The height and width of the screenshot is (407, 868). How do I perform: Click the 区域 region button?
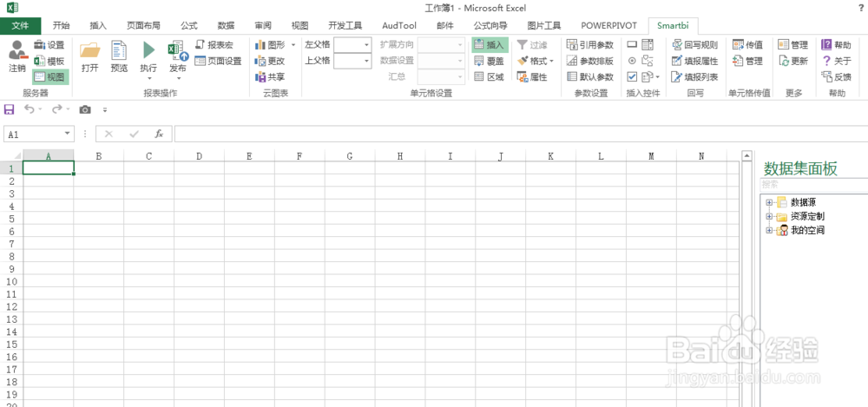490,77
